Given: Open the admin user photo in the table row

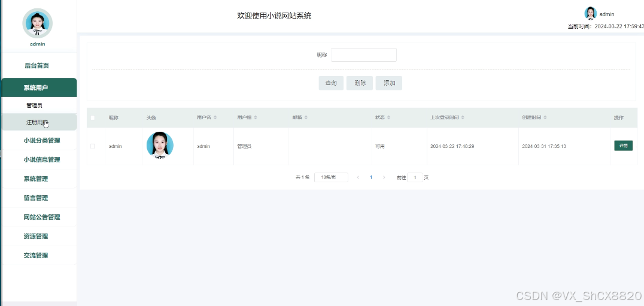Looking at the screenshot, I should click(x=160, y=146).
